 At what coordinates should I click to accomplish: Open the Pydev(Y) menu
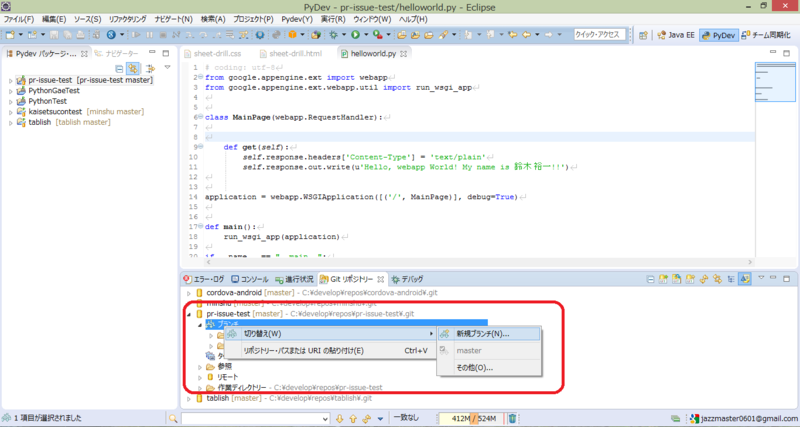297,19
